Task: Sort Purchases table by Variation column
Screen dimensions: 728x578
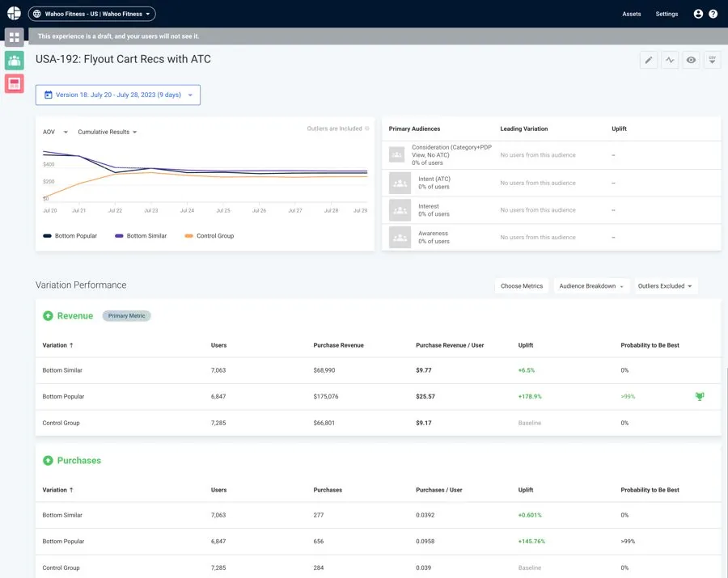Action: tap(57, 490)
